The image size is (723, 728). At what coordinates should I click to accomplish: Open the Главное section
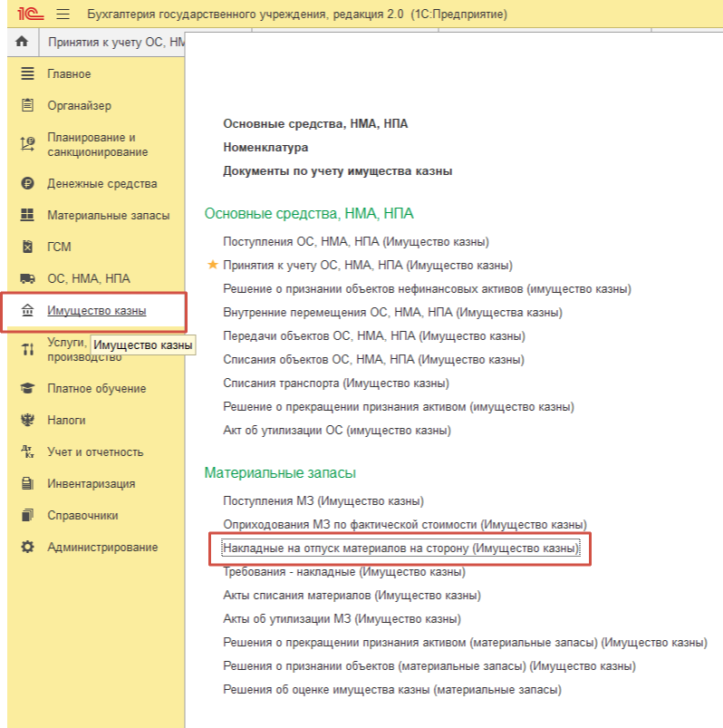tap(69, 73)
